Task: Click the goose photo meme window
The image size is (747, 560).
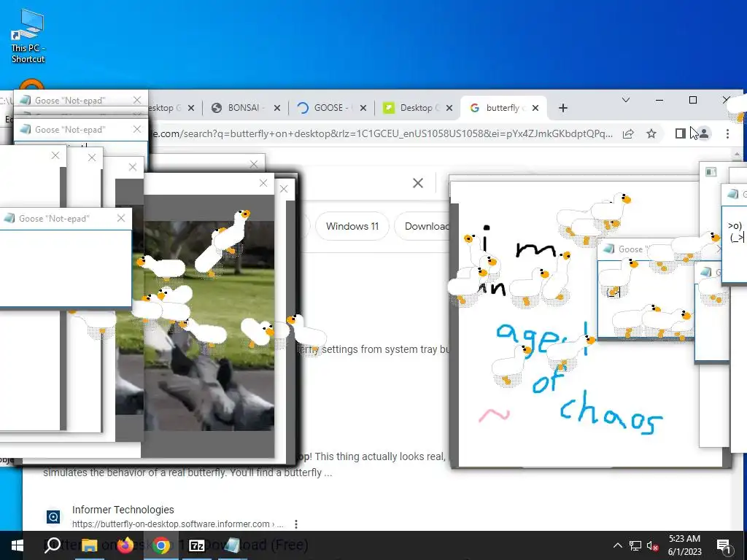Action: pos(209,325)
